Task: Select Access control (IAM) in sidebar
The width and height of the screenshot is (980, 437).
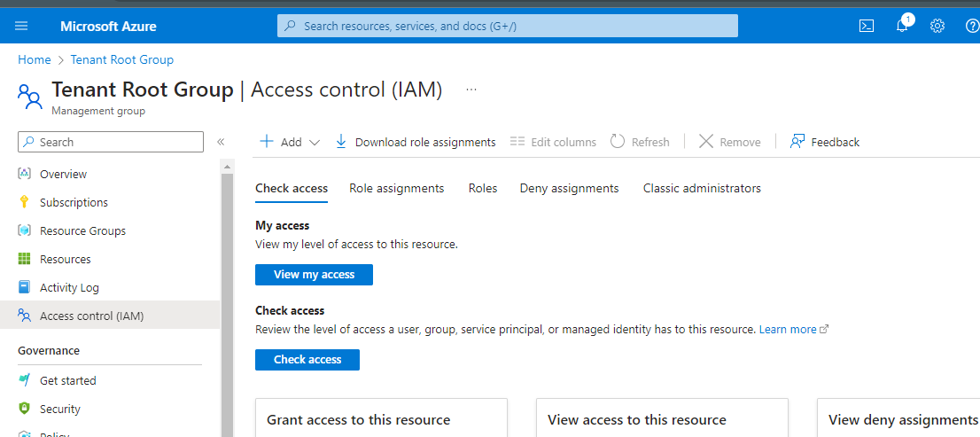Action: pyautogui.click(x=110, y=316)
